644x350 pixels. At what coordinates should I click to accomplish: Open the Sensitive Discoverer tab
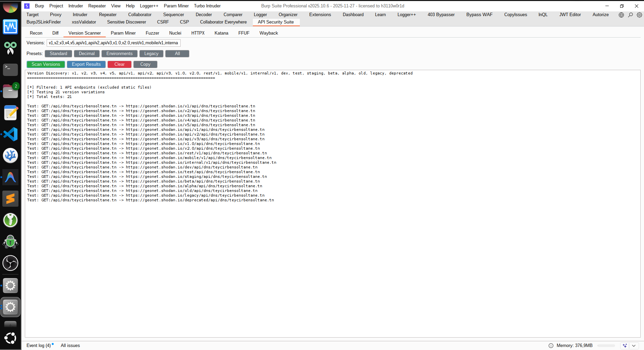127,22
